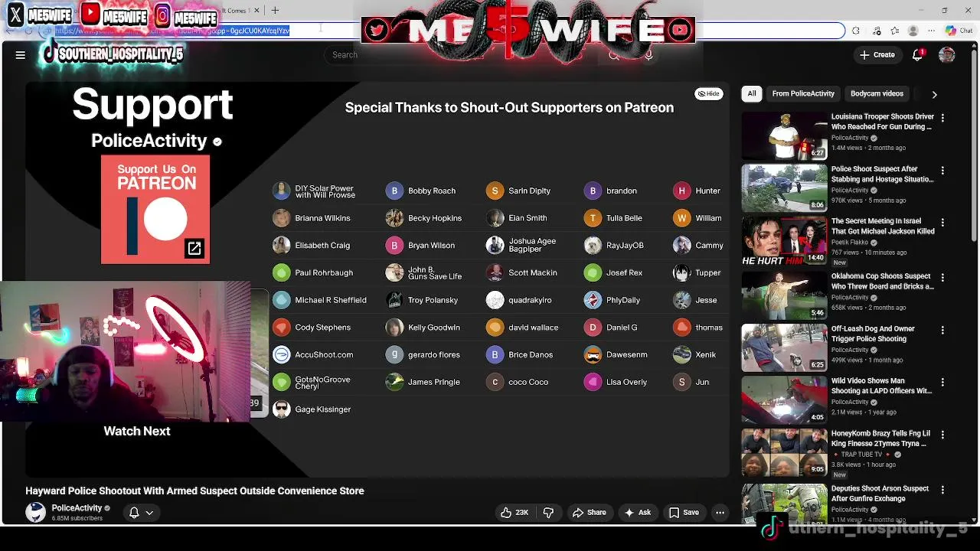This screenshot has height=551, width=980.
Task: Select the All filter chip
Action: [752, 93]
